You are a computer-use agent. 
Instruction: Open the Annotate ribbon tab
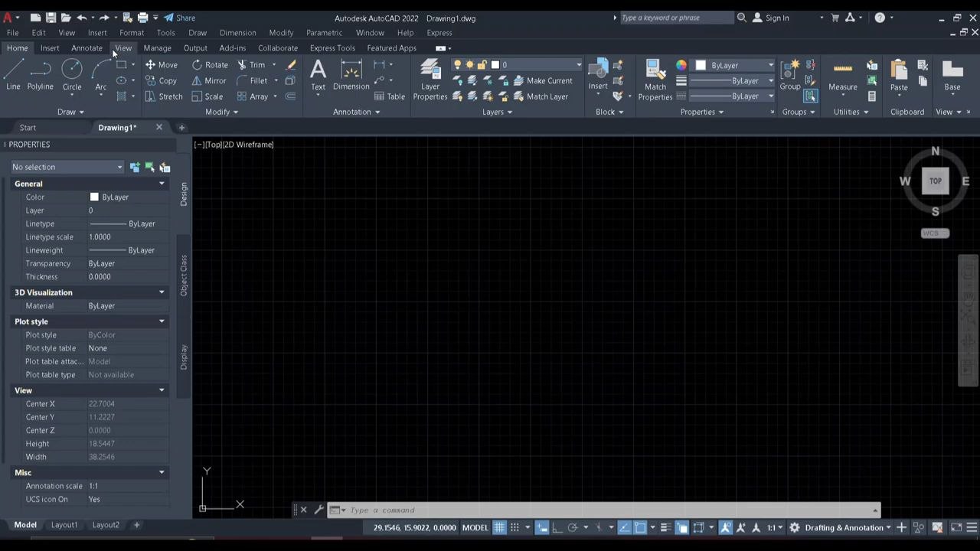[87, 48]
